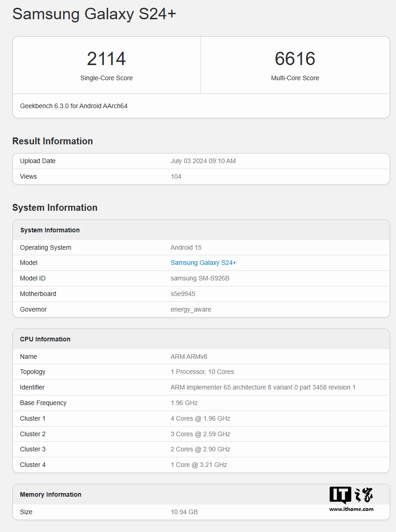The height and width of the screenshot is (532, 396).
Task: Click the Upload Date label
Action: pos(38,161)
